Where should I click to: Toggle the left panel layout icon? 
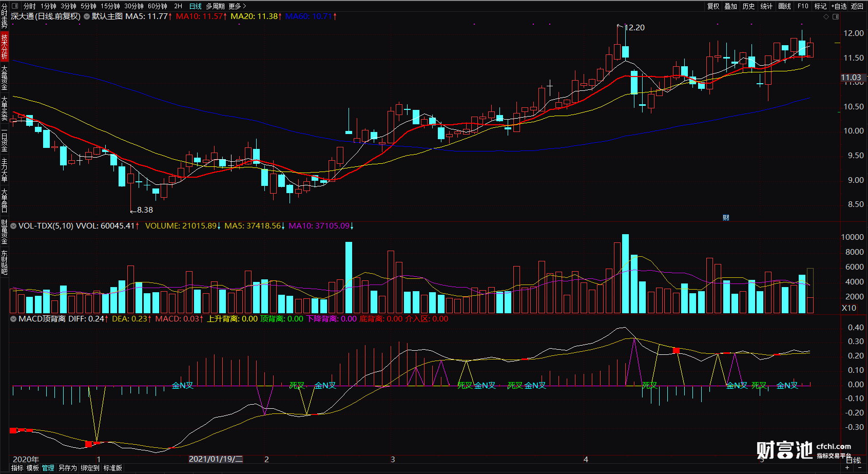14,6
